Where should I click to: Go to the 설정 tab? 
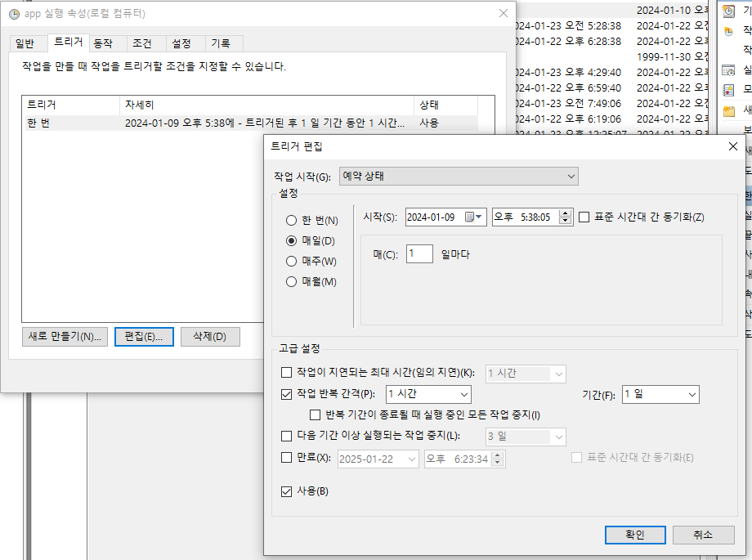point(181,43)
